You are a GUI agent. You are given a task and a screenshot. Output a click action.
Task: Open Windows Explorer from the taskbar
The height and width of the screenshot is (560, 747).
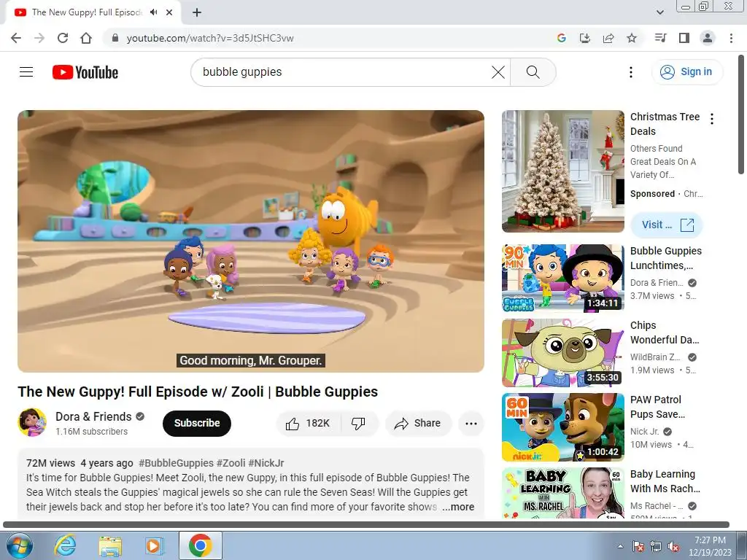point(110,545)
